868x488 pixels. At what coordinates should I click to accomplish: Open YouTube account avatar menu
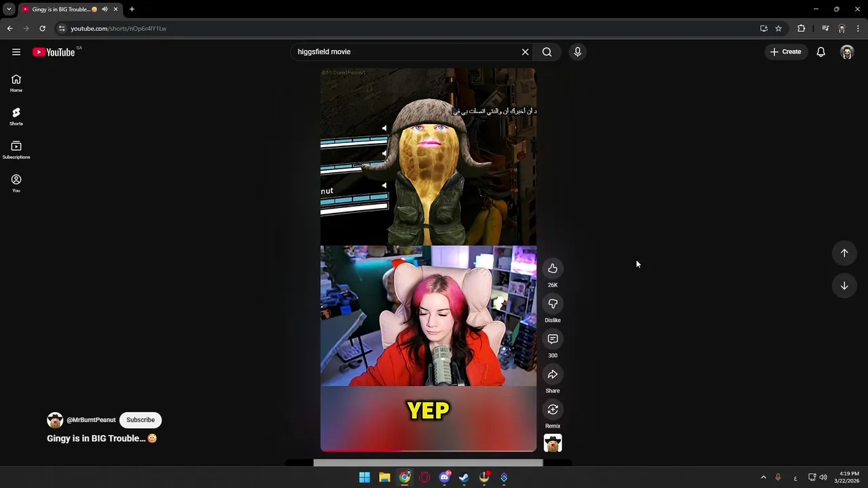[x=847, y=52]
